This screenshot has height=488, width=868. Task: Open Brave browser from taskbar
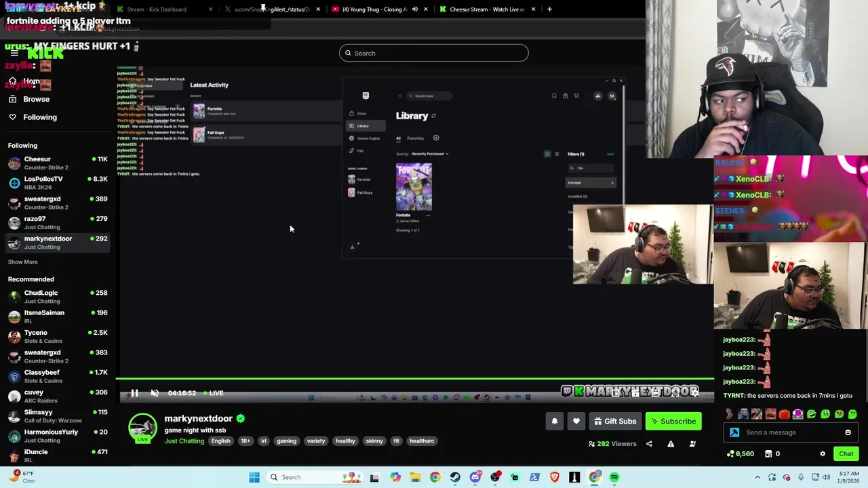point(555,477)
